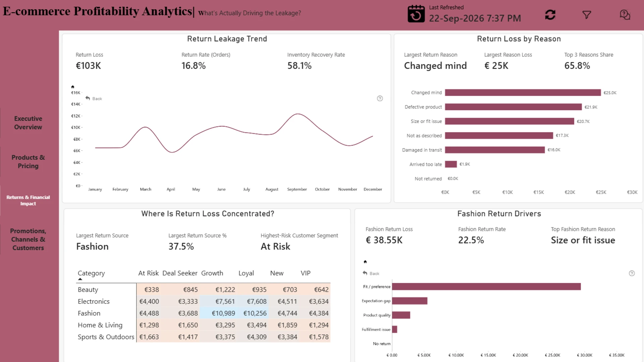
Task: Select the Product quality bar
Action: [x=401, y=315]
